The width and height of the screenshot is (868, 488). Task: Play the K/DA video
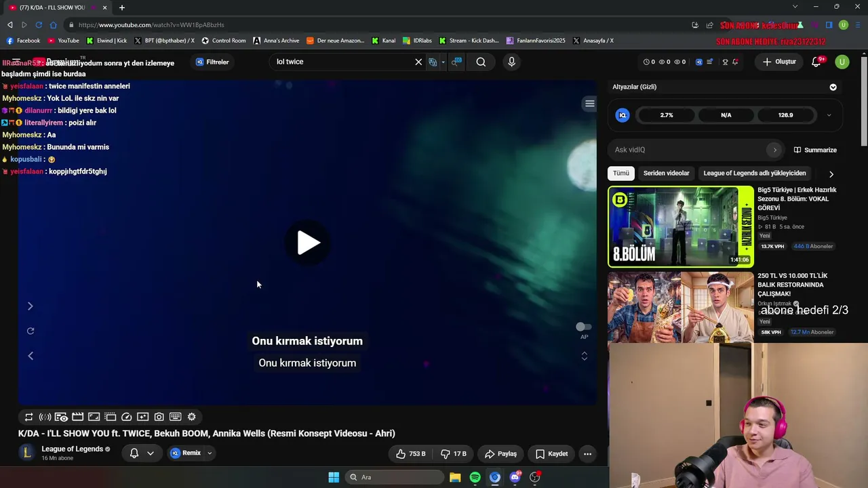308,243
